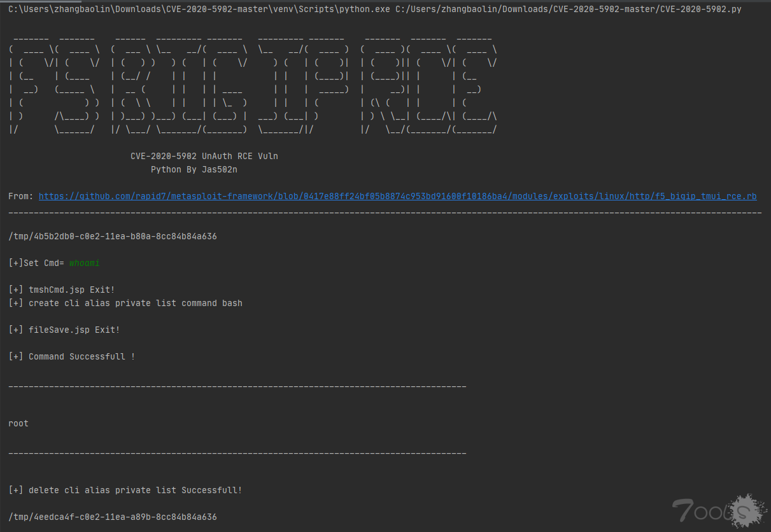Screen dimensions: 771x532
Task: Select the /tmp/4b5b2db0-c0e2-11ea-b80a-8cc84b84a636 path
Action: coord(113,237)
